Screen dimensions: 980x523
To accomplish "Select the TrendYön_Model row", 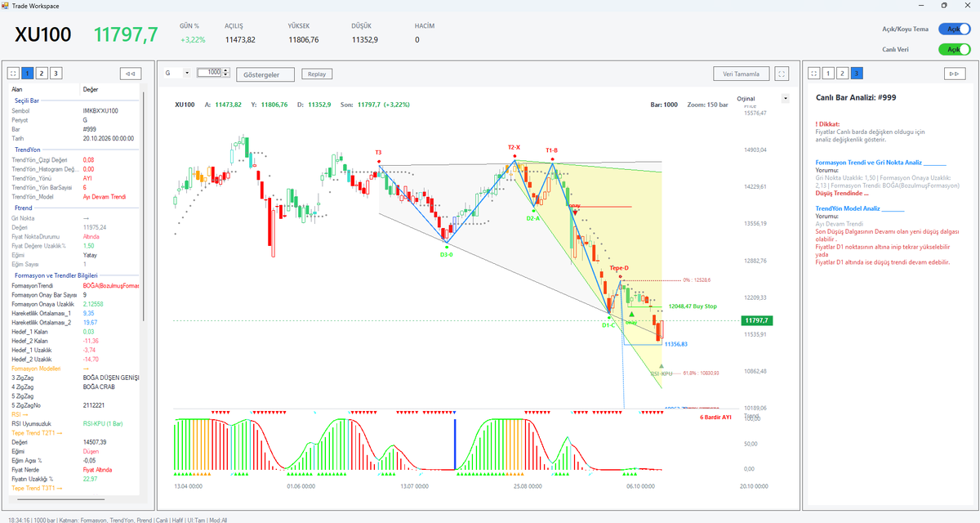I will [74, 197].
